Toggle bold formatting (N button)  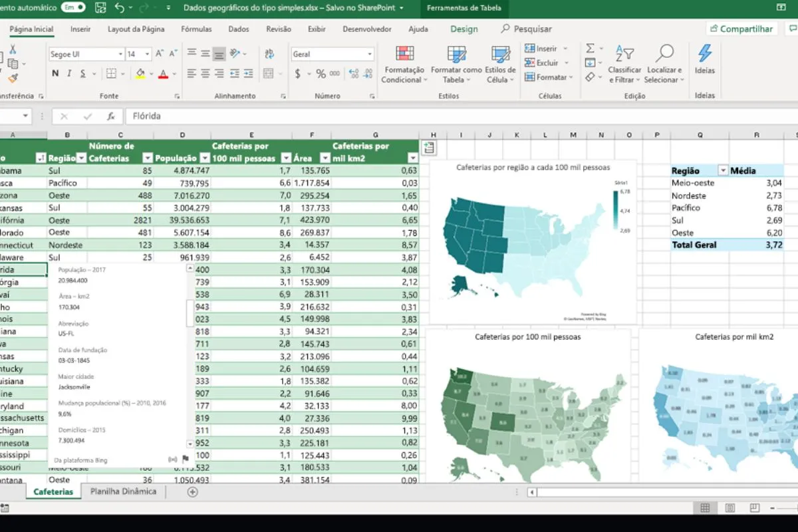(x=55, y=74)
